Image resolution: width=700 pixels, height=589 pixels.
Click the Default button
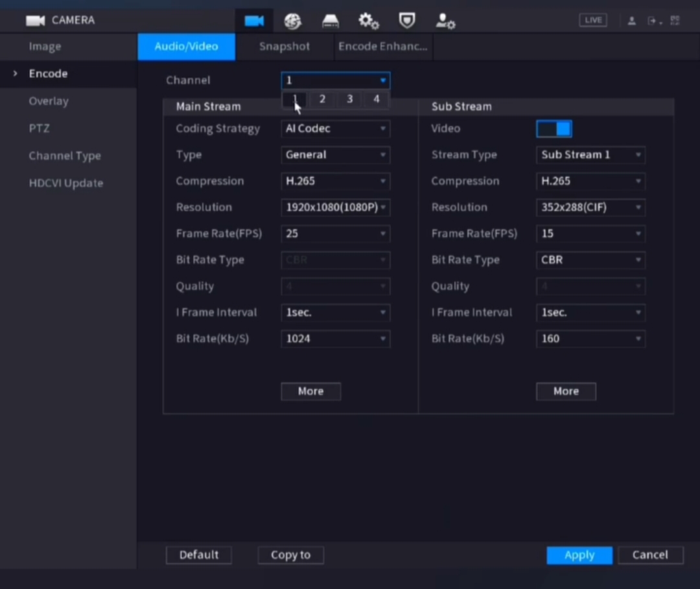pyautogui.click(x=199, y=555)
